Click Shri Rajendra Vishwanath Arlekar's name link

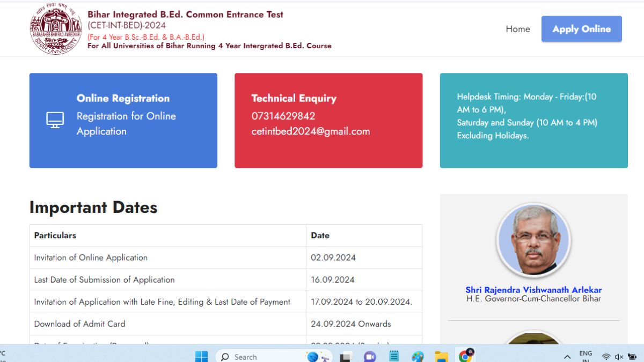[533, 290]
